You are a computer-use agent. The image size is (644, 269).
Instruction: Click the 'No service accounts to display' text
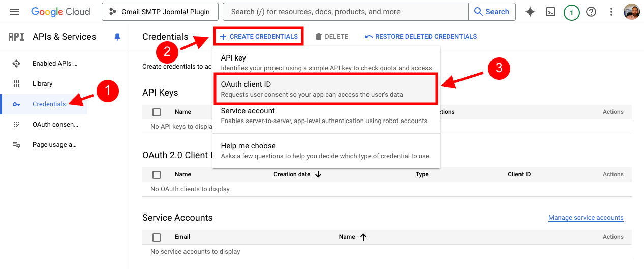[x=195, y=252]
